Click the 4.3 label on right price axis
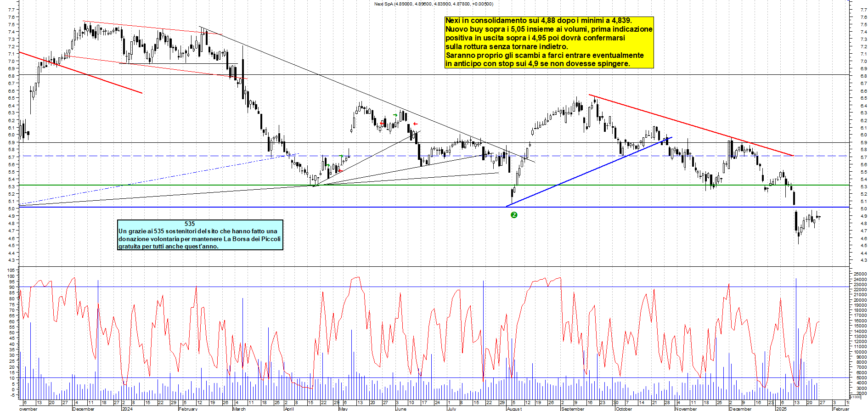The height and width of the screenshot is (411, 868). 863,260
